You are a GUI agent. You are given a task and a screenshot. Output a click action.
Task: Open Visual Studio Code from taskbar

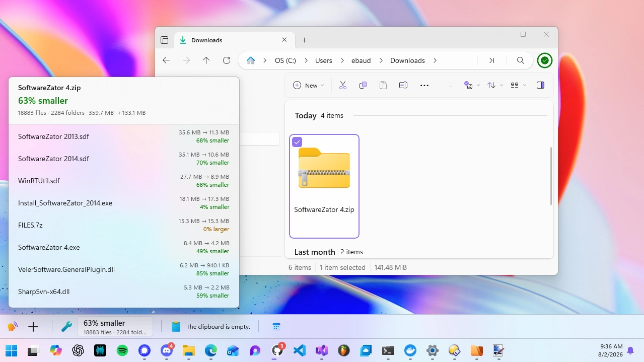(300, 350)
